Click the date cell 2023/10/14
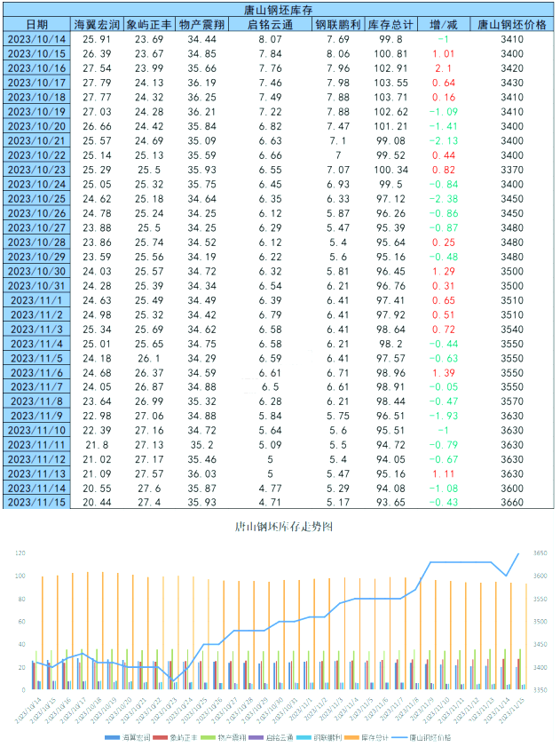This screenshot has height=755, width=560. click(37, 39)
